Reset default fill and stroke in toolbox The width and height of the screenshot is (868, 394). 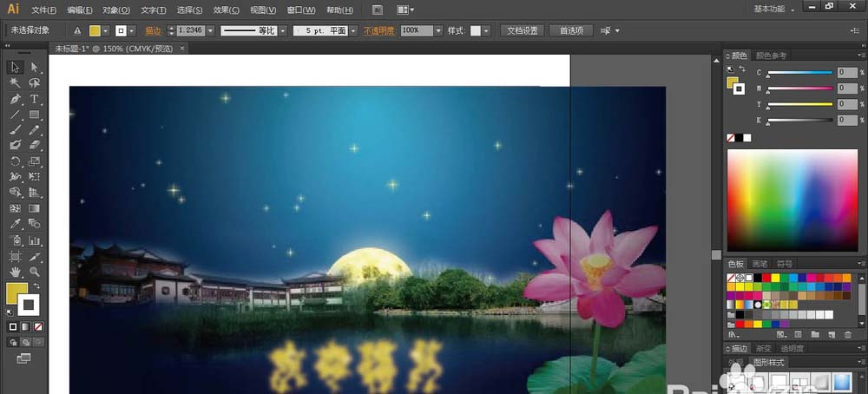click(x=10, y=312)
